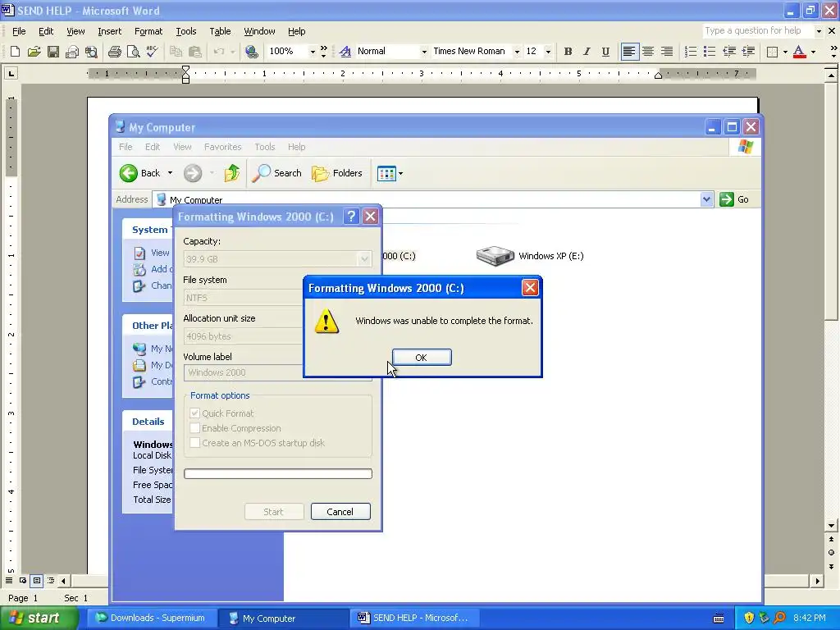Click the security shield tray icon
Image resolution: width=840 pixels, height=630 pixels.
coord(749,618)
